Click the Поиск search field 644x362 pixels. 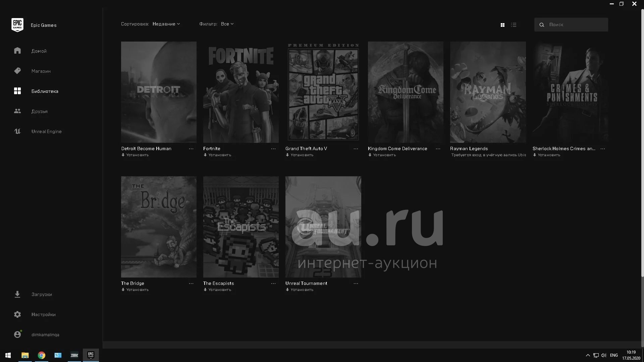pos(571,24)
